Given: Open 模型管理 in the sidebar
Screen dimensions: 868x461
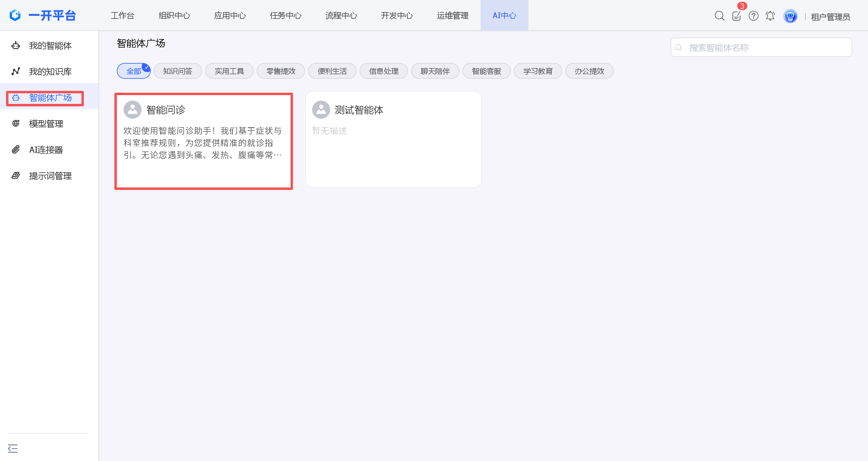Looking at the screenshot, I should [x=46, y=124].
